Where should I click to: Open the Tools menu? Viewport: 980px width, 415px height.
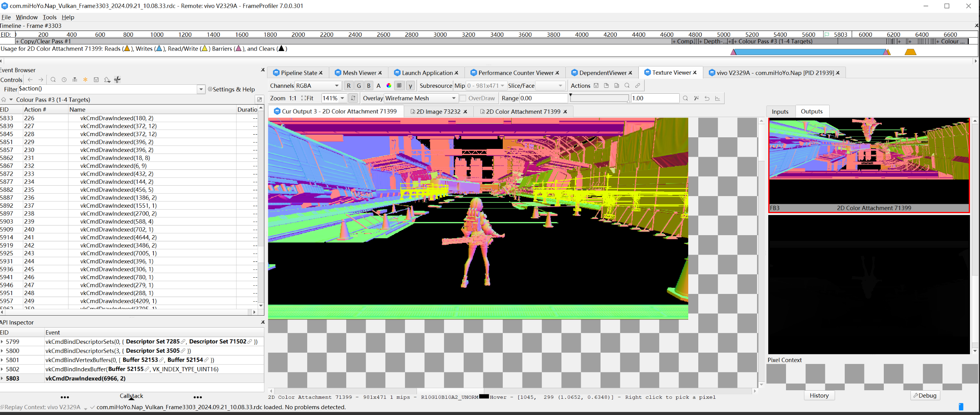(49, 17)
